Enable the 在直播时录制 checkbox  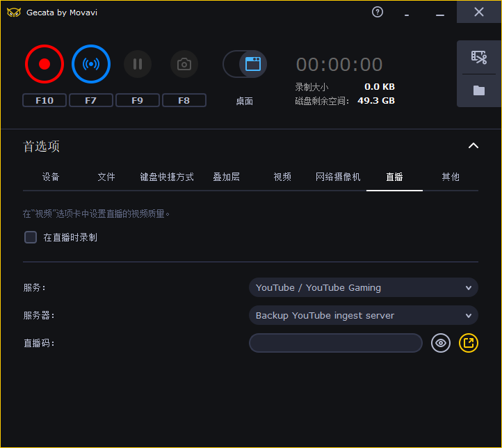pos(31,237)
